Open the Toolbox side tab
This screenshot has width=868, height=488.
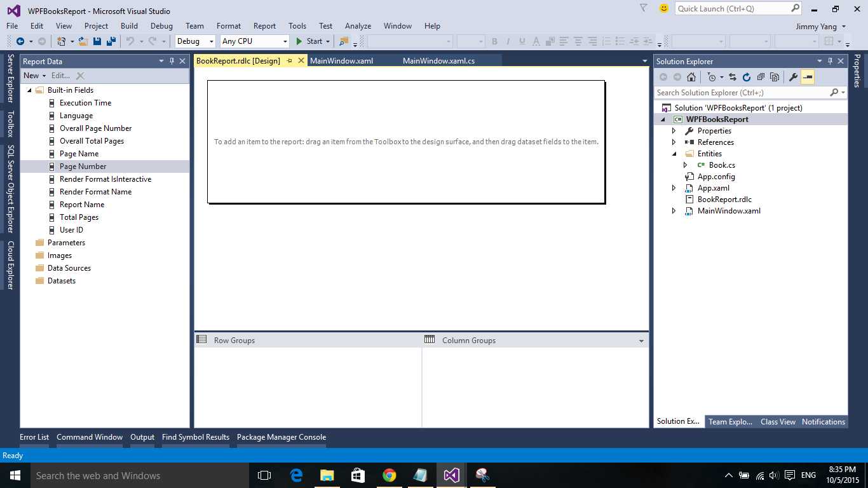[10, 124]
